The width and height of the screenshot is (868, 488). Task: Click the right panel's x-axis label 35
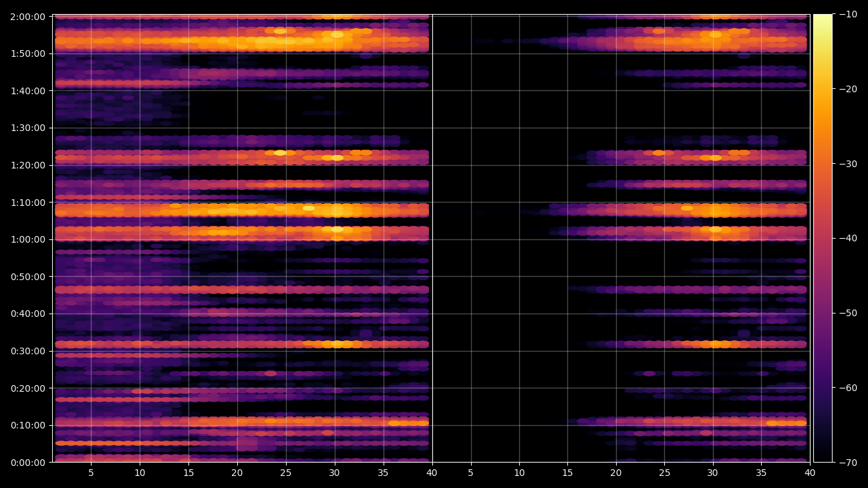762,473
